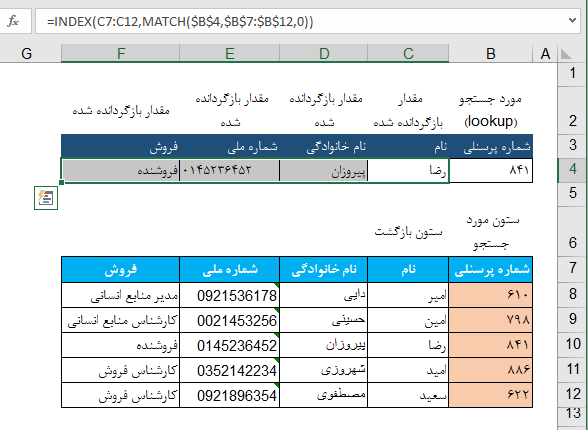
Task: Click result cell فروشنده in row 4
Action: (120, 170)
